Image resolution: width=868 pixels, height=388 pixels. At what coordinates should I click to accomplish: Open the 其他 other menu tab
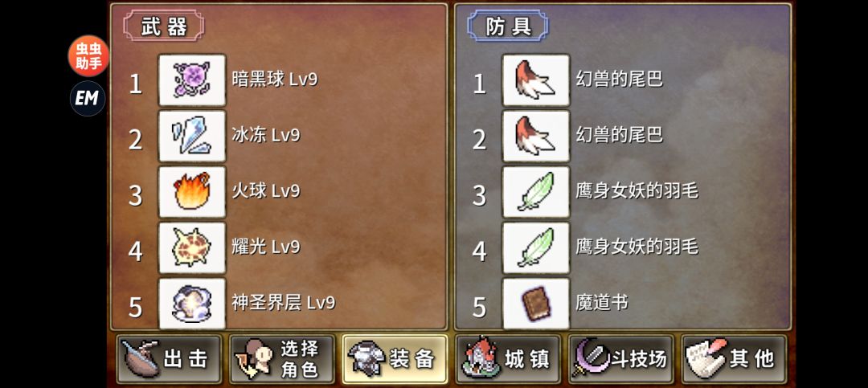(734, 359)
